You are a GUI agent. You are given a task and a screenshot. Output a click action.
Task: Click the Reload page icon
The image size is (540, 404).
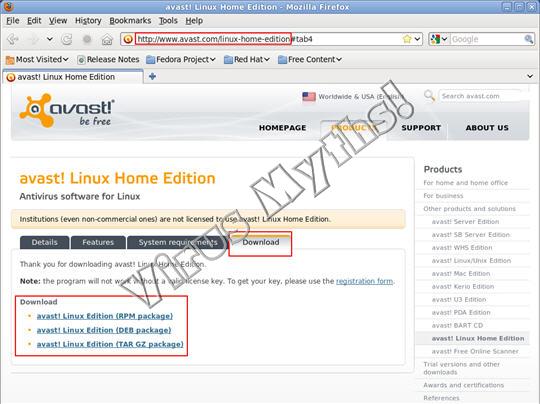point(66,40)
